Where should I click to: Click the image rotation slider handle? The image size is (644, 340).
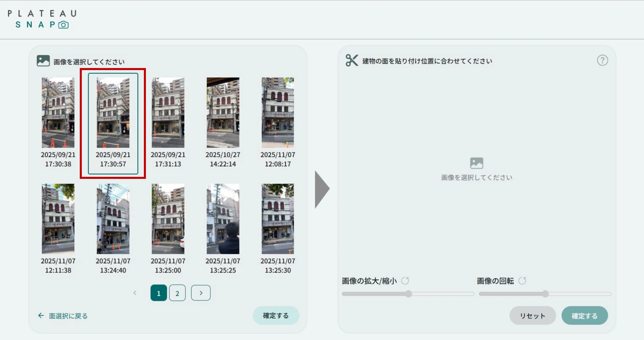(545, 294)
